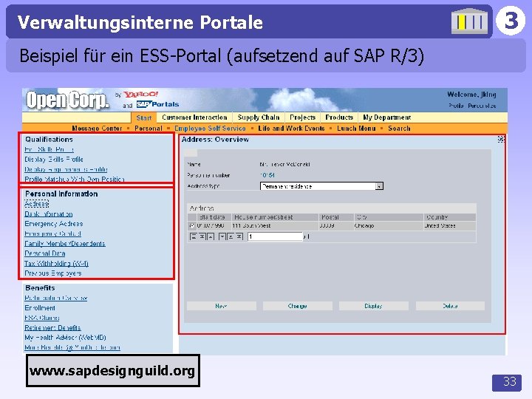Go to the My Department tab

pos(386,117)
